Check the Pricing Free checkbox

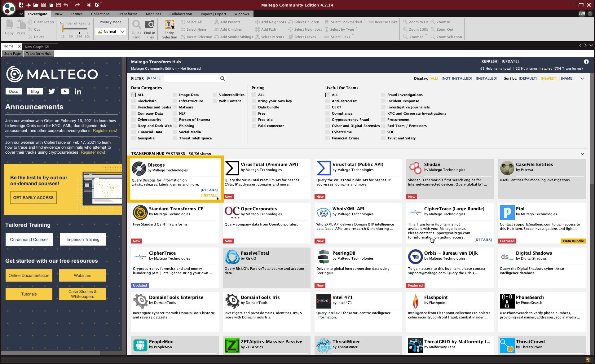click(254, 113)
